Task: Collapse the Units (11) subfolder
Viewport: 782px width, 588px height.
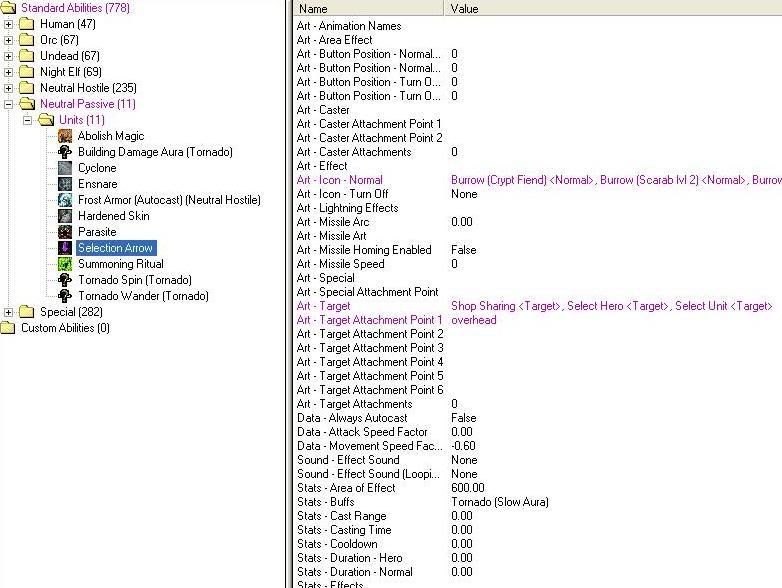Action: [x=27, y=120]
